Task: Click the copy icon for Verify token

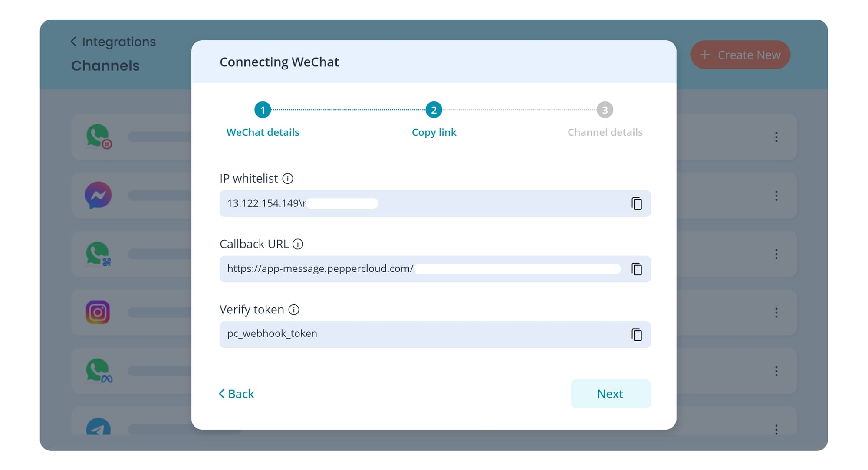Action: point(636,334)
